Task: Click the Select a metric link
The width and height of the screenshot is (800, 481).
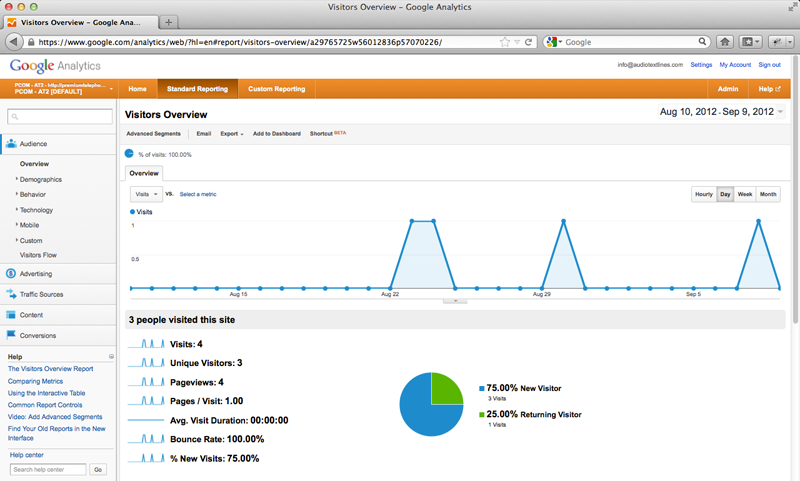Action: click(198, 194)
